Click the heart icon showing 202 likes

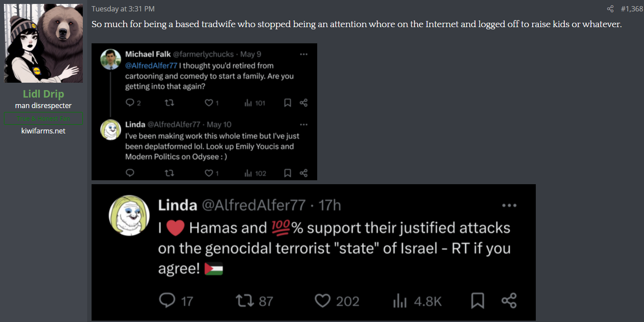pos(322,301)
